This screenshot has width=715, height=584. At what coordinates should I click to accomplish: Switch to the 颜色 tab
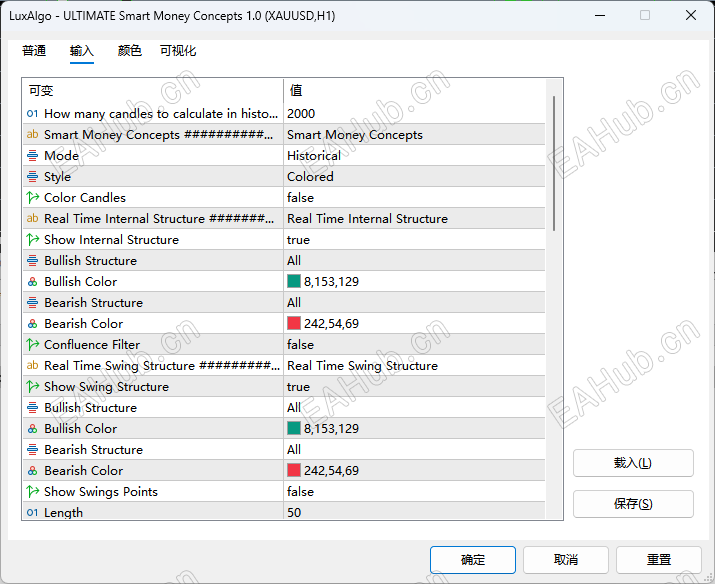pyautogui.click(x=130, y=51)
